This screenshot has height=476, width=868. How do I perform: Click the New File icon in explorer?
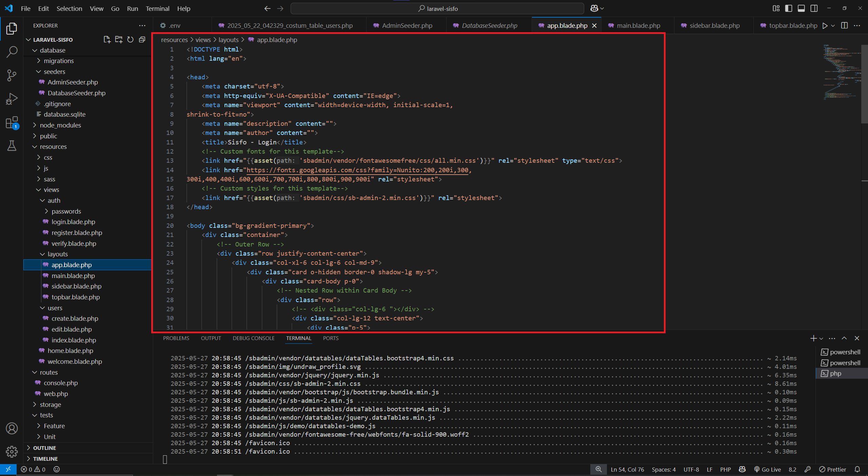point(107,40)
